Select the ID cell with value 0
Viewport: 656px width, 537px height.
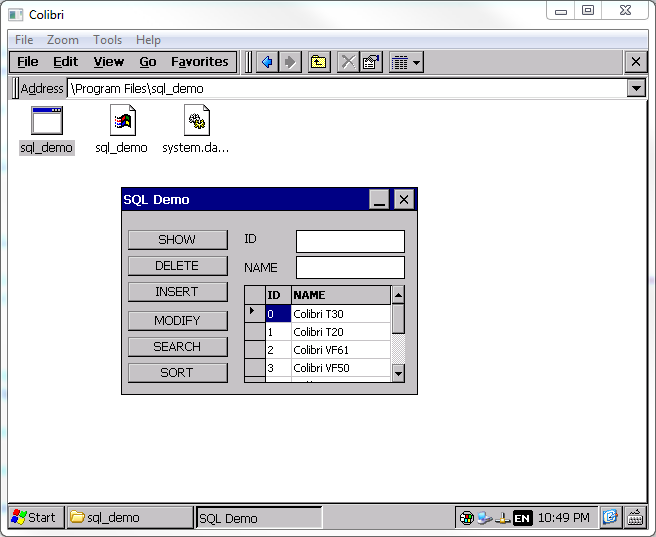pyautogui.click(x=278, y=314)
